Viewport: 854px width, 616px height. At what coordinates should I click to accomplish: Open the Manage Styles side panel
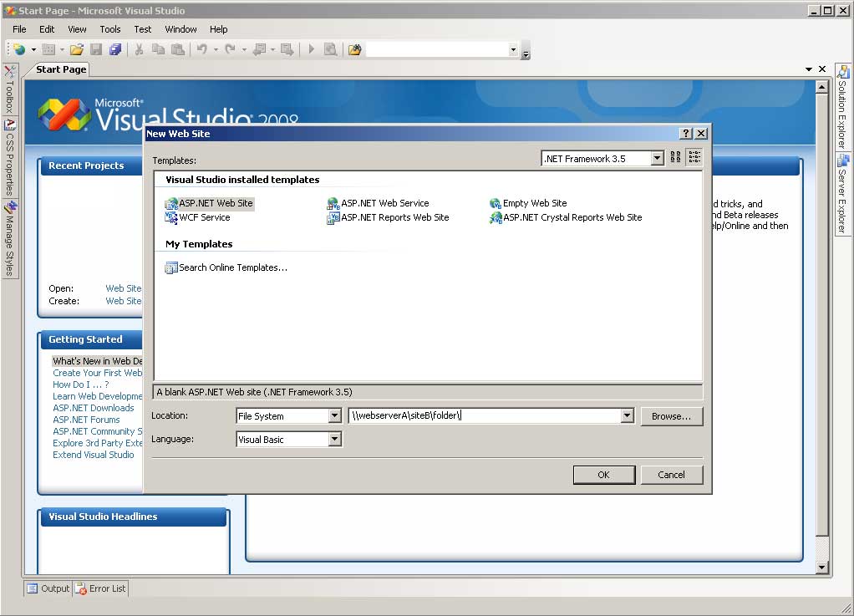coord(9,239)
